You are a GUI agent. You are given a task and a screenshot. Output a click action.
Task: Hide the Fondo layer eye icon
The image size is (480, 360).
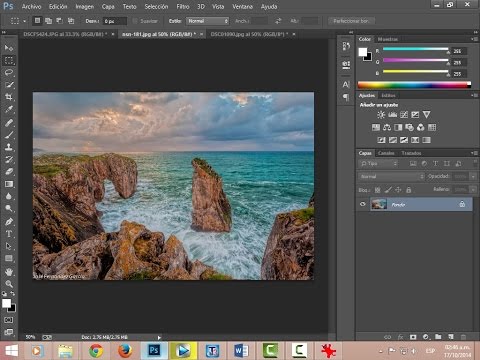[x=363, y=204]
